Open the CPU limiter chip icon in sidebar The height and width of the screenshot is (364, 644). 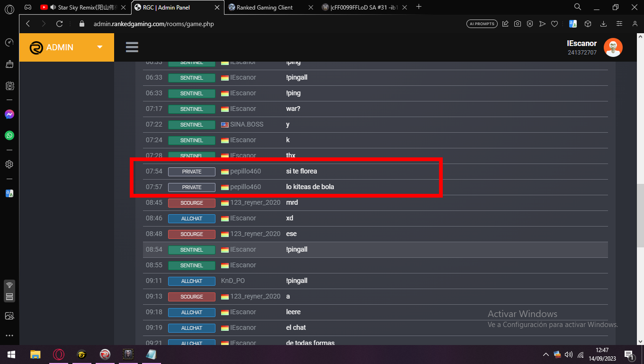pyautogui.click(x=9, y=86)
